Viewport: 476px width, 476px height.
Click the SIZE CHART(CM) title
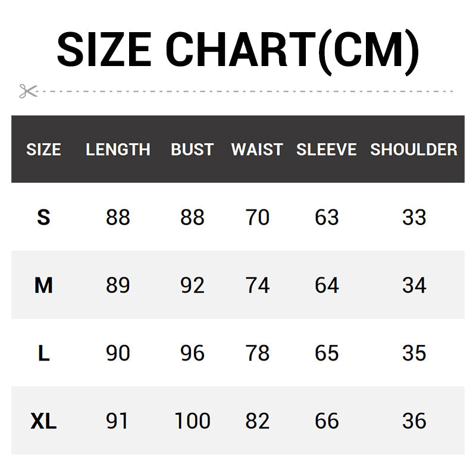(x=238, y=50)
